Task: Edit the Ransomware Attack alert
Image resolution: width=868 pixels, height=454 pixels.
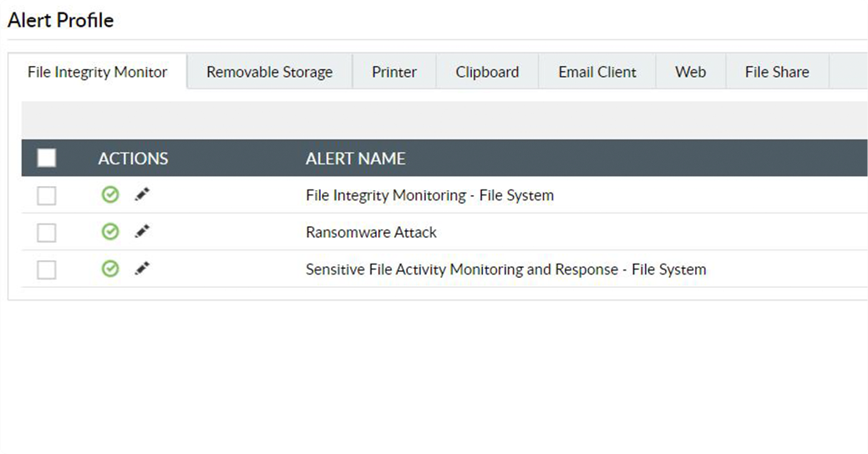Action: tap(142, 232)
